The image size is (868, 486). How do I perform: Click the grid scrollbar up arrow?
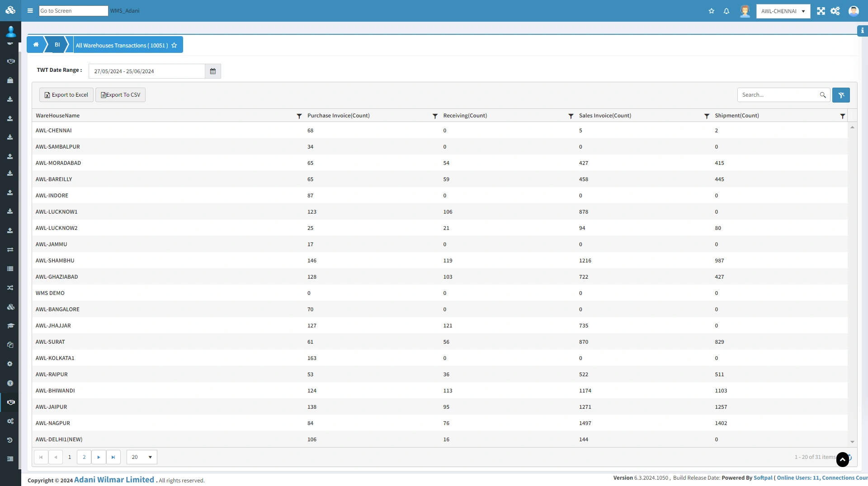(x=852, y=127)
